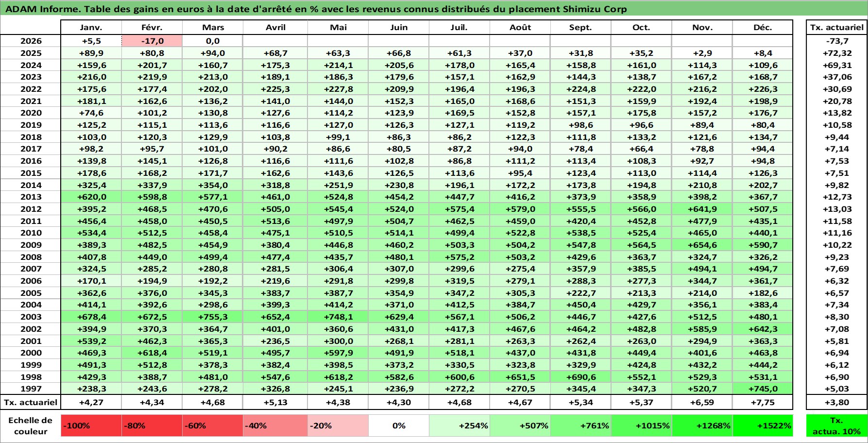Image resolution: width=868 pixels, height=443 pixels.
Task: Click the Tx. actuariel column header
Action: [836, 27]
